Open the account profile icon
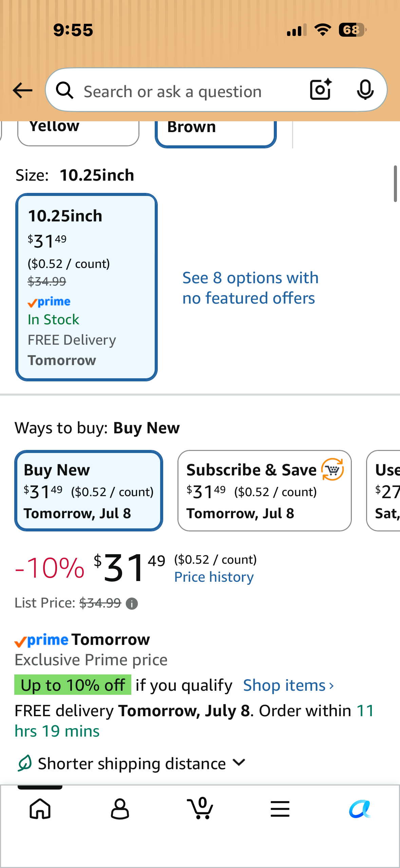The height and width of the screenshot is (868, 400). tap(120, 809)
